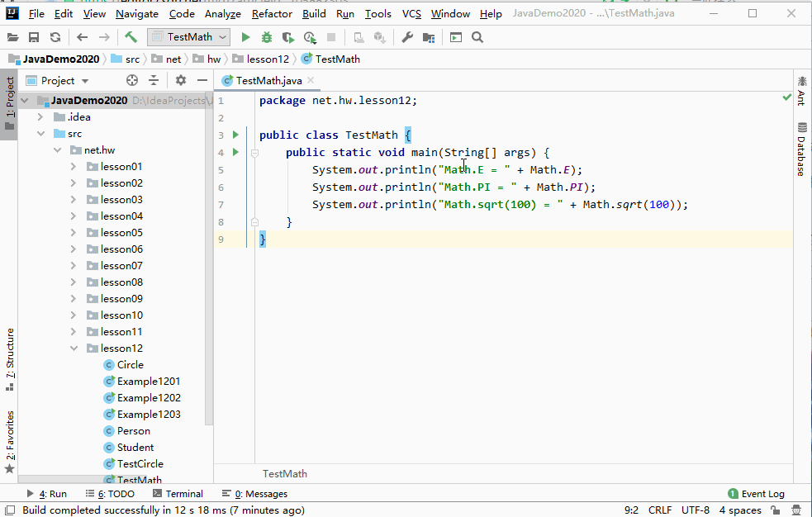The width and height of the screenshot is (812, 517).
Task: Toggle the Ant side tool window
Action: pyautogui.click(x=801, y=91)
